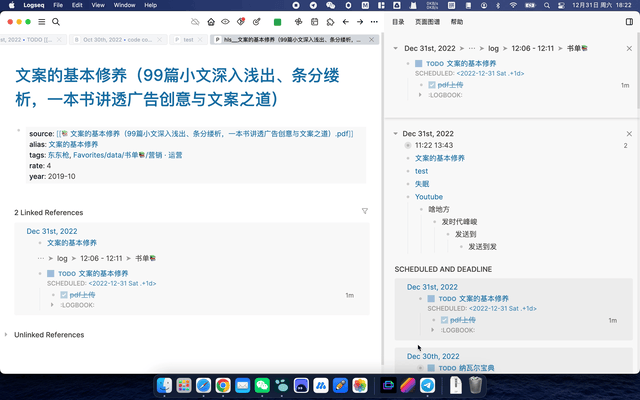Open Google Chrome in the Dock

point(223,385)
